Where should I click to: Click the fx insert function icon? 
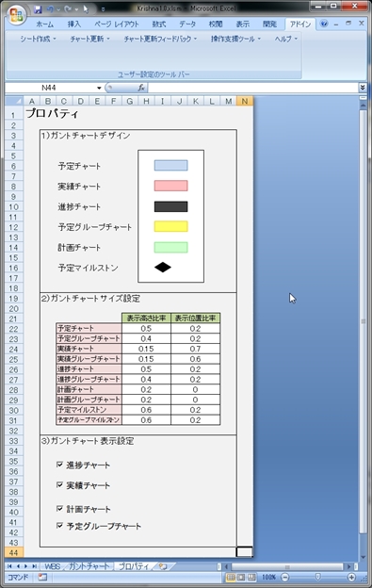(141, 88)
